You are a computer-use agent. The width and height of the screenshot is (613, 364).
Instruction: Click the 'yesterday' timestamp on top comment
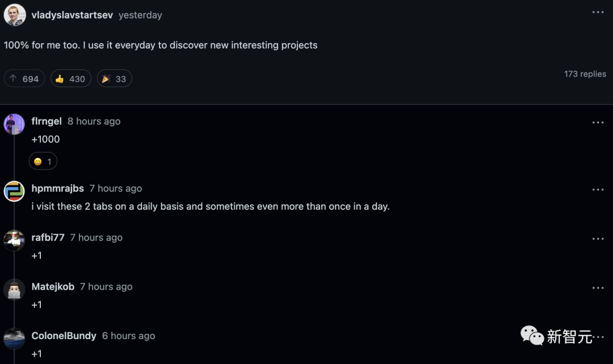[x=140, y=15]
